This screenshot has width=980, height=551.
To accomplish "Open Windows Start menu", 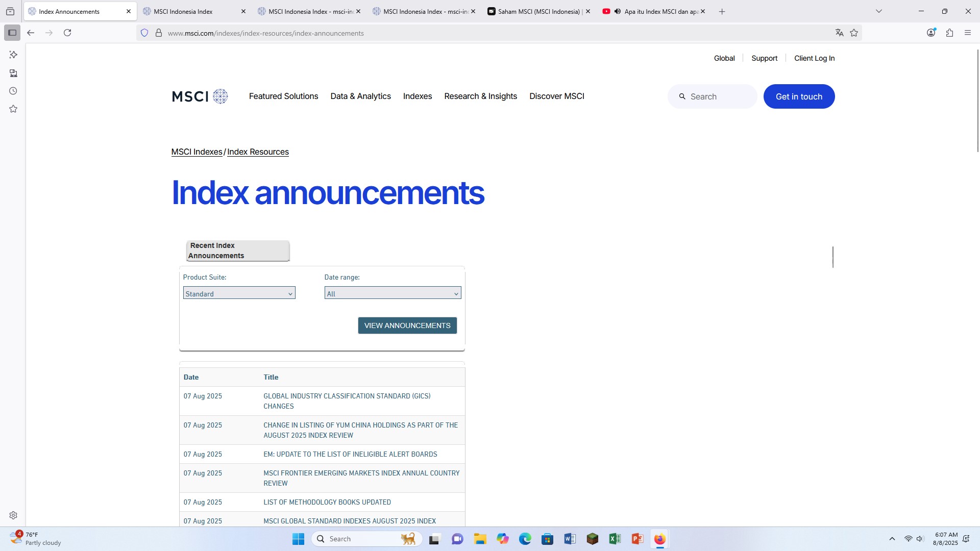I will [299, 539].
